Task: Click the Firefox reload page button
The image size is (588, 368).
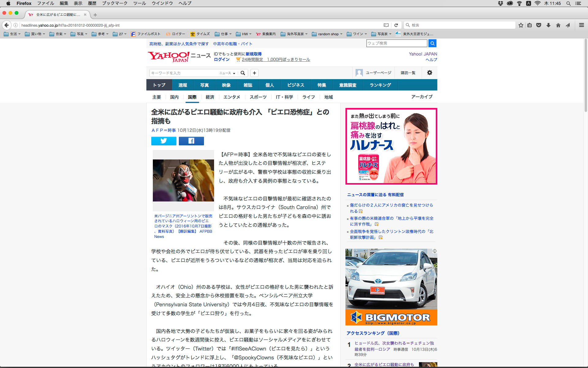Action: tap(396, 25)
